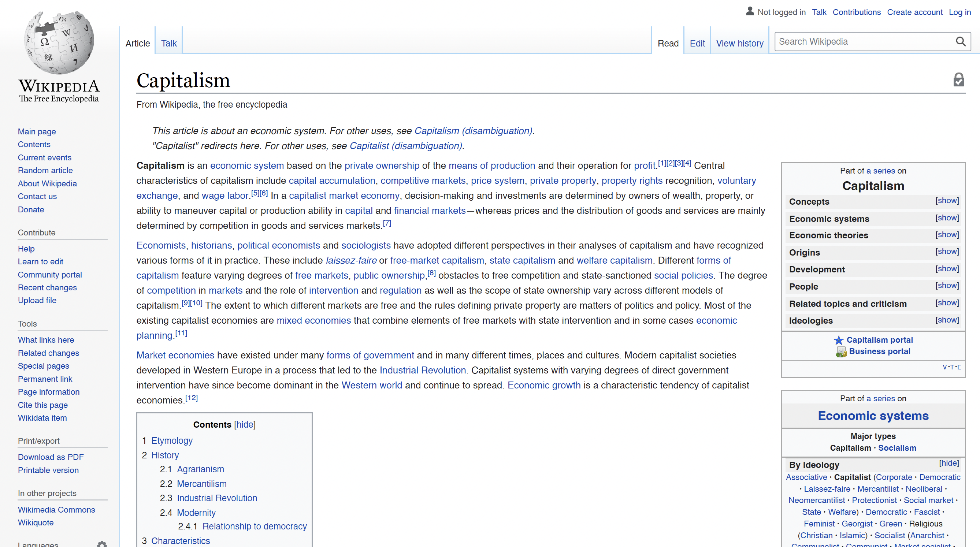980x547 pixels.
Task: Open the languages settings gear icon
Action: point(101,544)
